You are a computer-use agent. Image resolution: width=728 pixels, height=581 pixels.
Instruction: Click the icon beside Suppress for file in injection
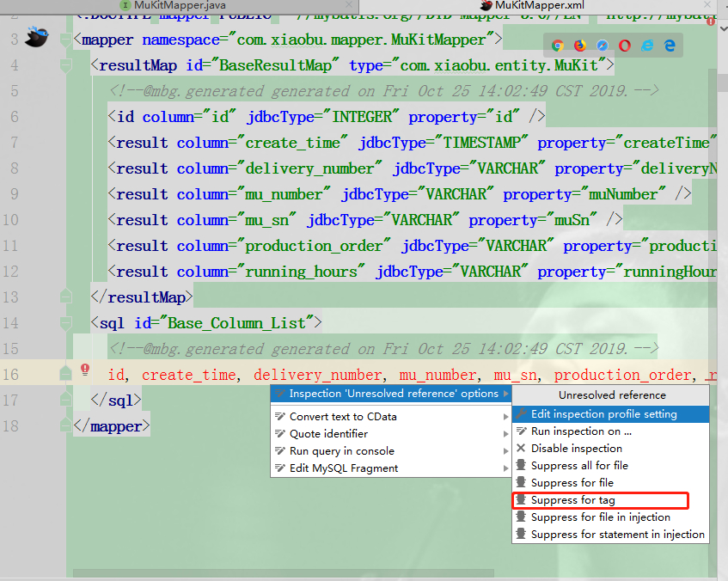[521, 517]
